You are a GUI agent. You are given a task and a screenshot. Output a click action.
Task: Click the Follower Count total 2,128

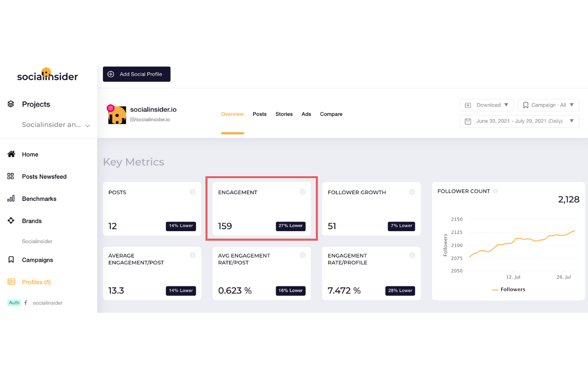569,199
